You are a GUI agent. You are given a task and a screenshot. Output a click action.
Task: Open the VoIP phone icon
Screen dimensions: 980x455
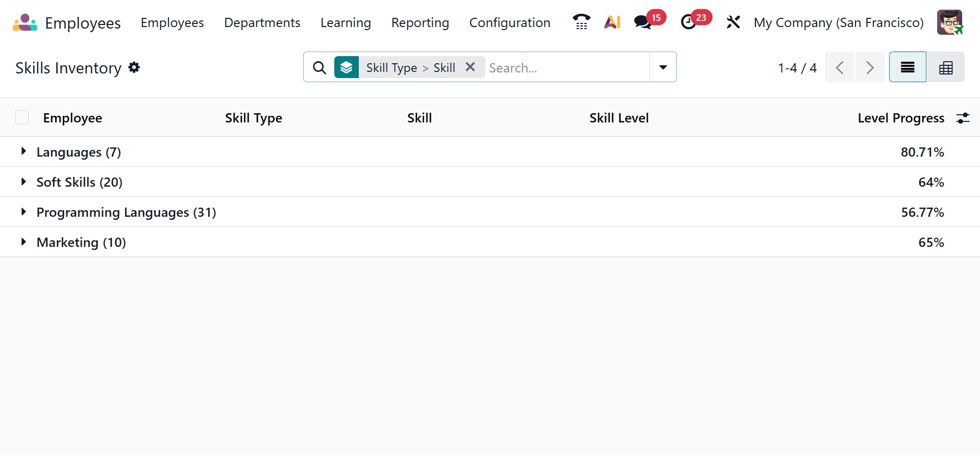(x=581, y=22)
